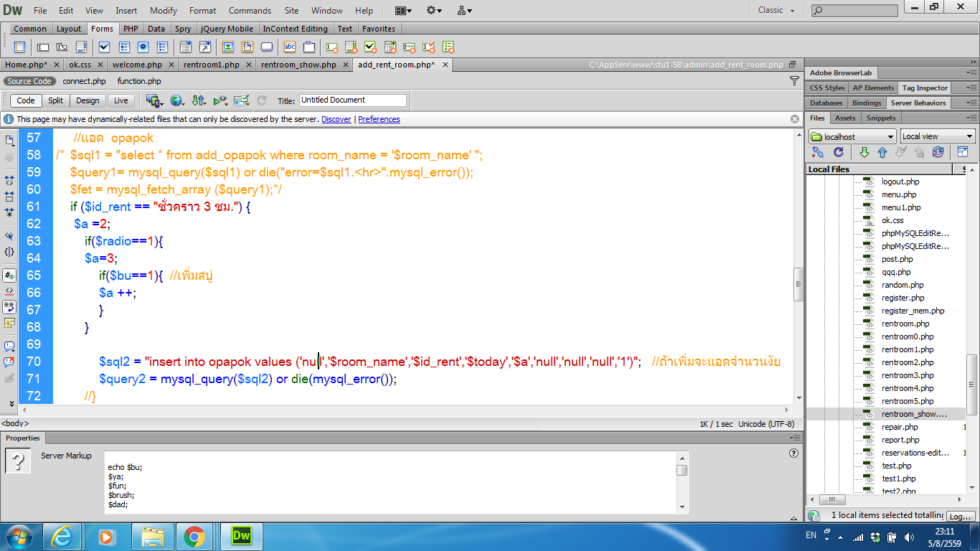
Task: Collapse full tag in coding toolbar
Action: tap(9, 180)
